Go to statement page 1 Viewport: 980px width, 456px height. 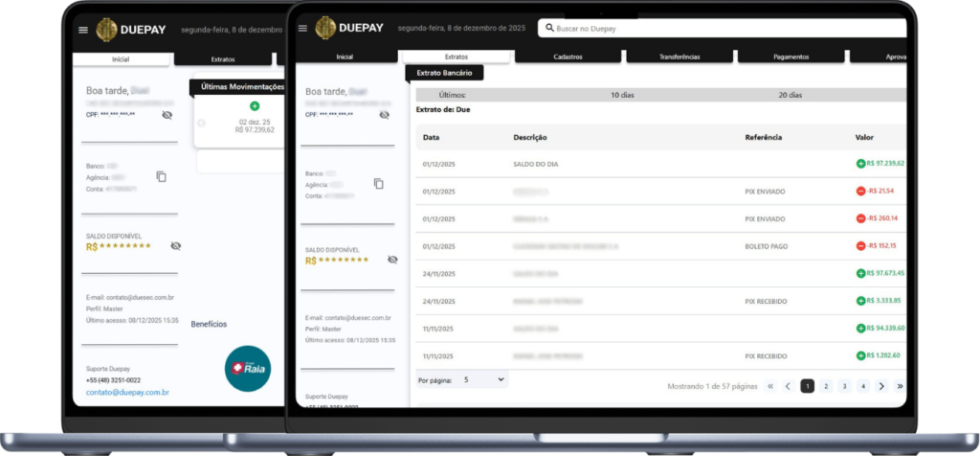(x=808, y=387)
